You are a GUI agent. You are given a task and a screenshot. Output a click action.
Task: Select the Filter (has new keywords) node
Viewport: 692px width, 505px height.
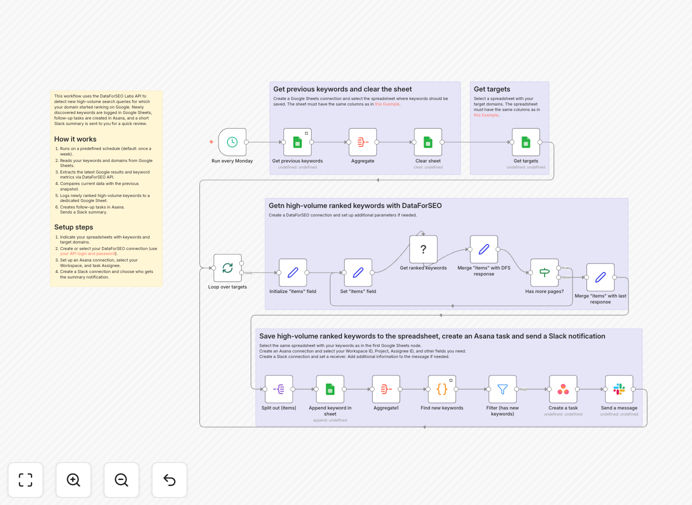coord(503,389)
